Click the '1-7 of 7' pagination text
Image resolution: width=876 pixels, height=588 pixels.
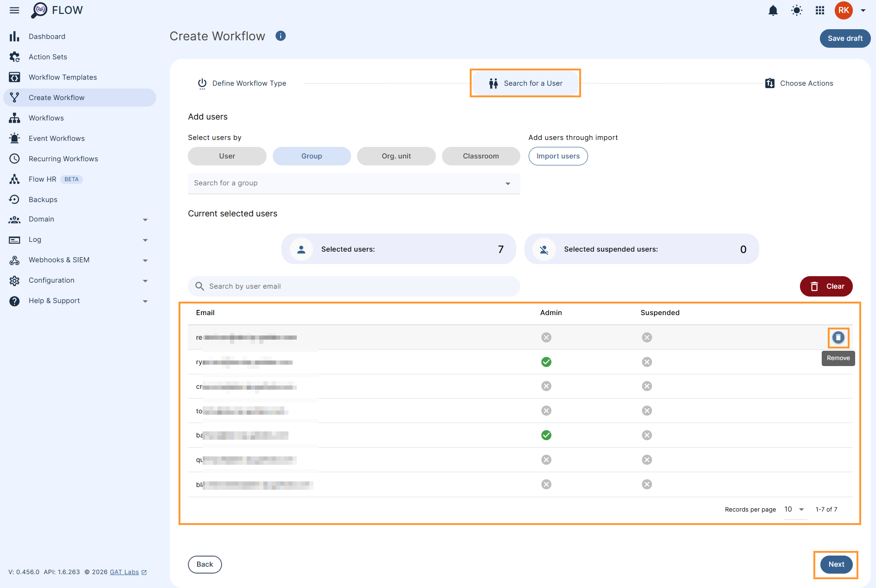point(826,509)
